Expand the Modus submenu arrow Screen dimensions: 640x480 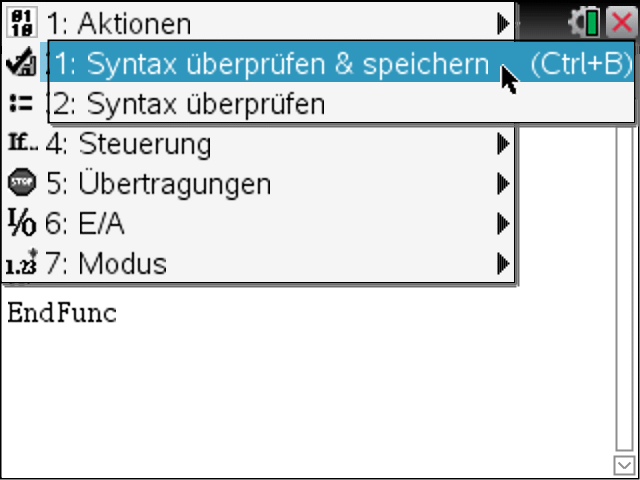pyautogui.click(x=504, y=264)
